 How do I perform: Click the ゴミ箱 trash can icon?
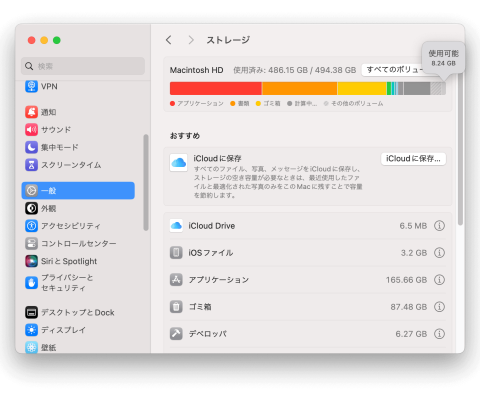(176, 307)
